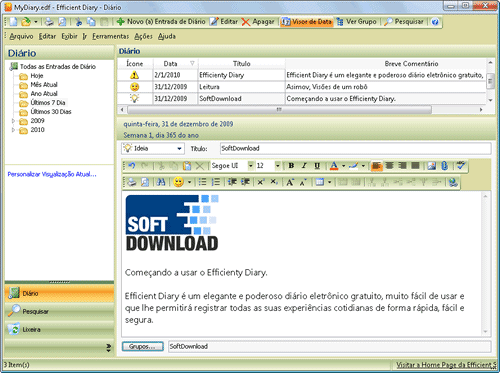500x373 pixels.
Task: Open the help question mark icon
Action: [x=435, y=22]
